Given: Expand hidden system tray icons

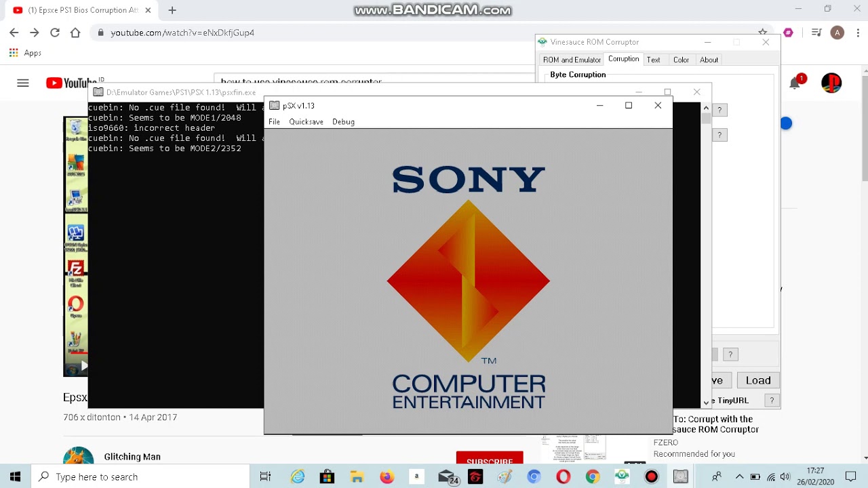Looking at the screenshot, I should click(x=739, y=476).
